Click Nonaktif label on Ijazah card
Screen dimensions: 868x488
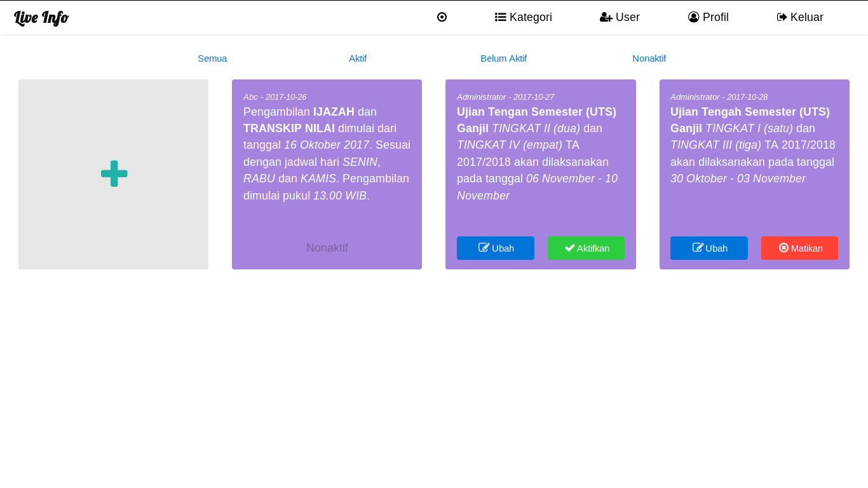[327, 248]
